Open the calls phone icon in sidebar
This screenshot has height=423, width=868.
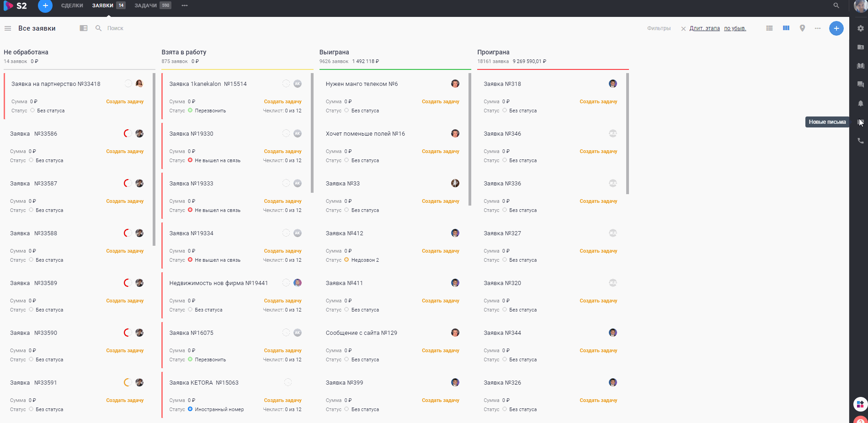pos(861,141)
